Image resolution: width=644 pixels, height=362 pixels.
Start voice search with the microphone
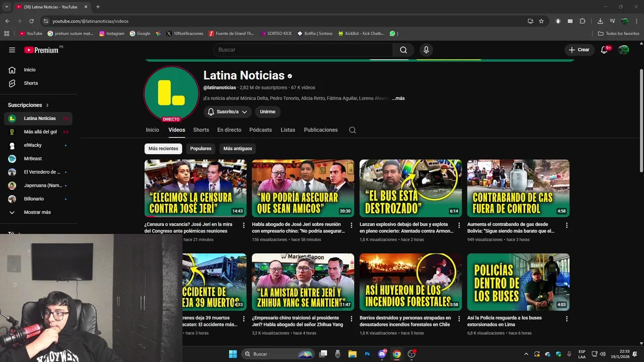(x=426, y=50)
